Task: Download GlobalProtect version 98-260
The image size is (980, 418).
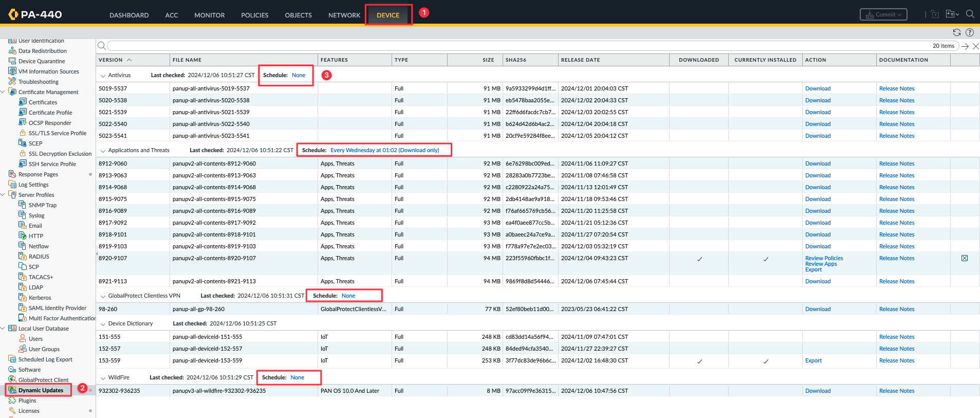Action: pos(818,309)
